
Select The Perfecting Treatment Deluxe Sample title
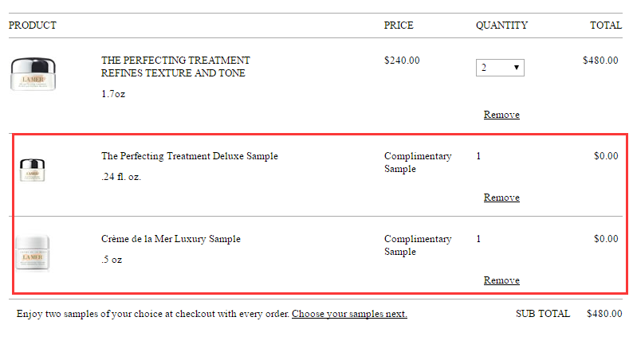189,156
